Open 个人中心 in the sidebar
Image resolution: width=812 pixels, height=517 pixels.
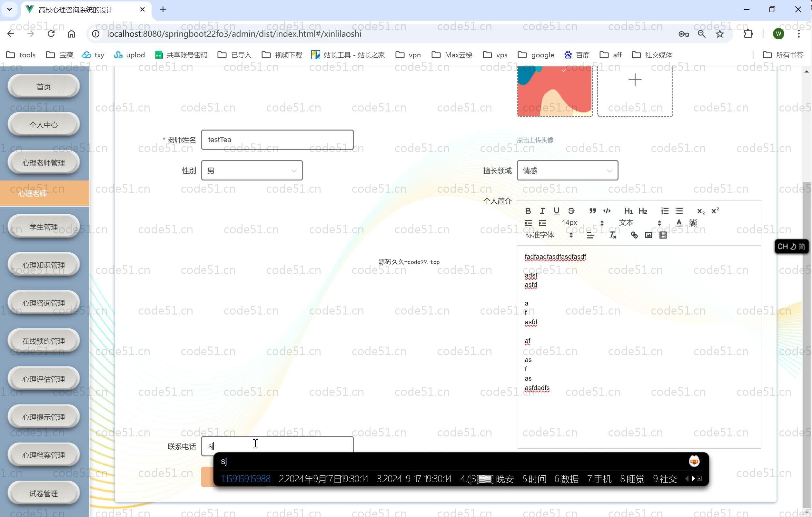tap(44, 125)
